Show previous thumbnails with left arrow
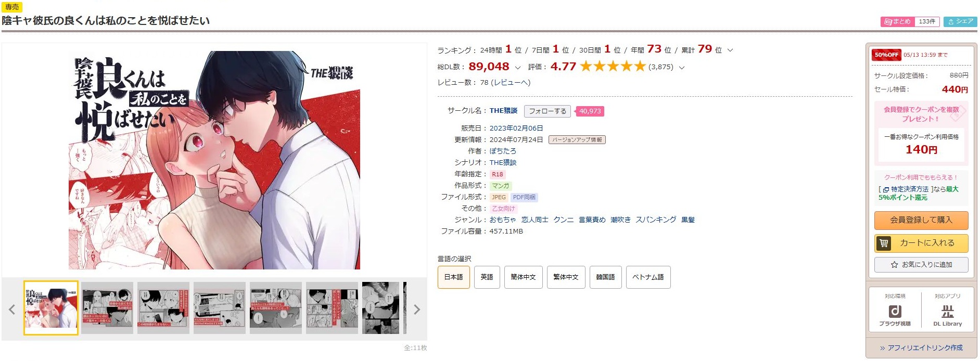This screenshot has height=361, width=980. pyautogui.click(x=12, y=310)
